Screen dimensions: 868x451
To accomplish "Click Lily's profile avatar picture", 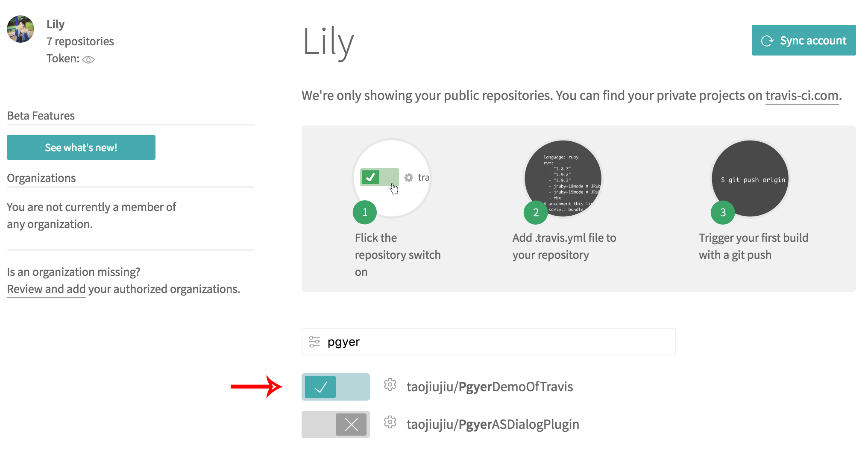I will click(21, 29).
